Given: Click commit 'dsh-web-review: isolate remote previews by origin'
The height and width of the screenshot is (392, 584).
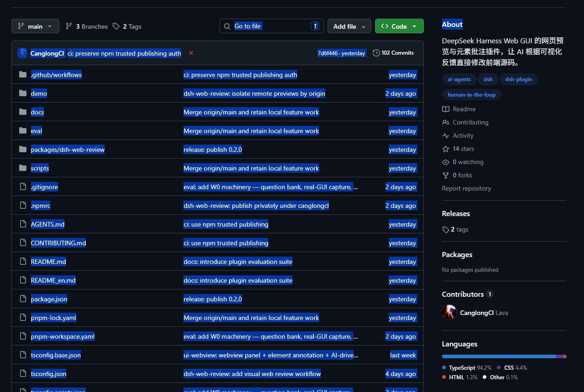Looking at the screenshot, I should coord(255,93).
